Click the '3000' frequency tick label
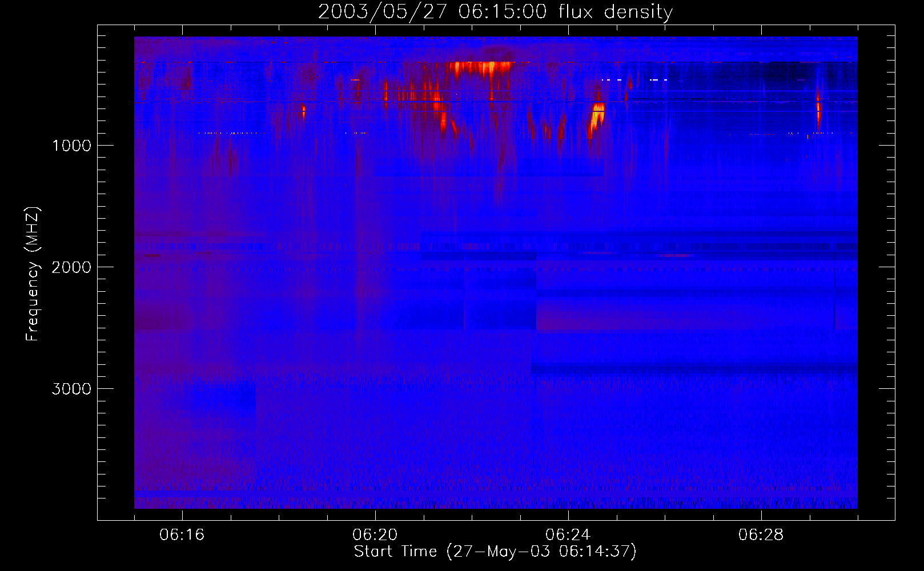This screenshot has height=571, width=924. coord(71,389)
